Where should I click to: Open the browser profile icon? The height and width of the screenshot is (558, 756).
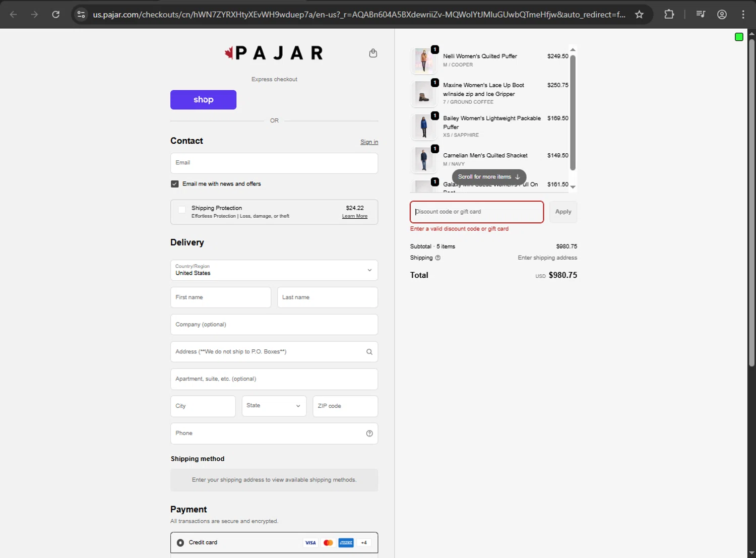(722, 15)
